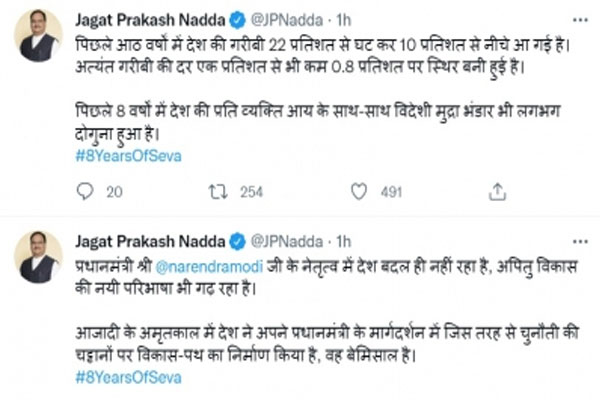The image size is (600, 400).
Task: Click the 1h timestamp on the first tweet
Action: click(344, 18)
